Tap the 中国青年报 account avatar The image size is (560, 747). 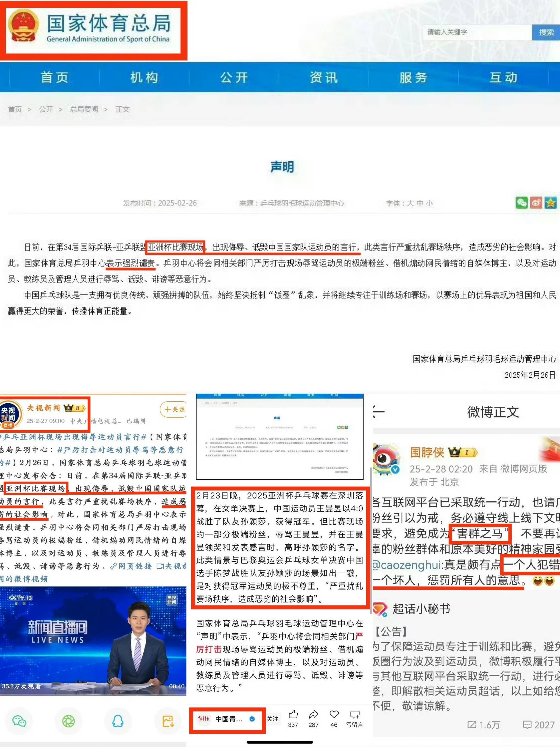(x=204, y=719)
